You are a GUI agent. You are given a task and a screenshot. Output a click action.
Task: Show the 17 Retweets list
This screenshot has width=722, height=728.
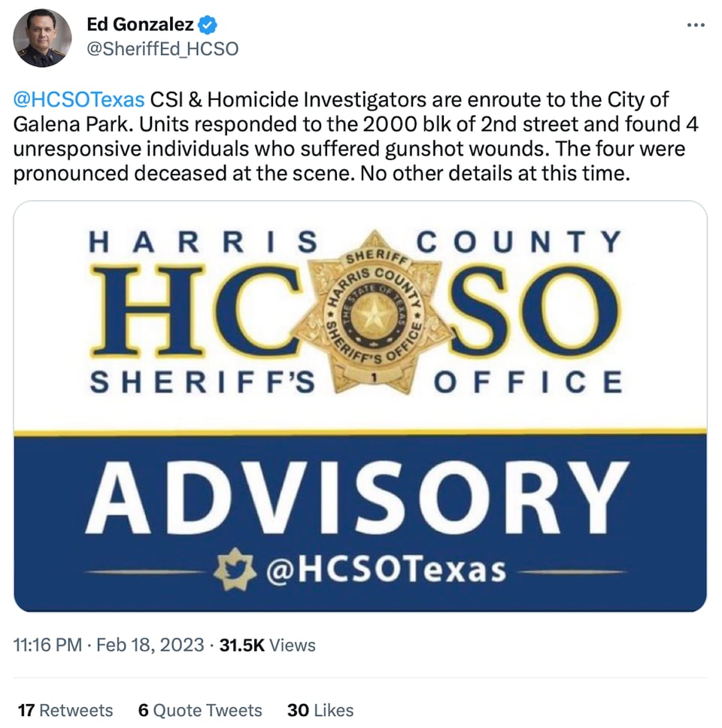65,710
